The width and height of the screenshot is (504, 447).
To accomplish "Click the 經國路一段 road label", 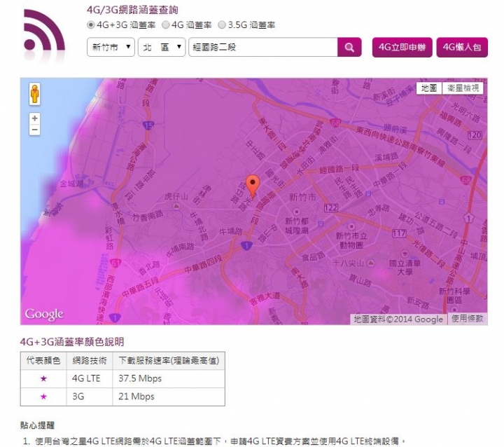I will point(339,168).
